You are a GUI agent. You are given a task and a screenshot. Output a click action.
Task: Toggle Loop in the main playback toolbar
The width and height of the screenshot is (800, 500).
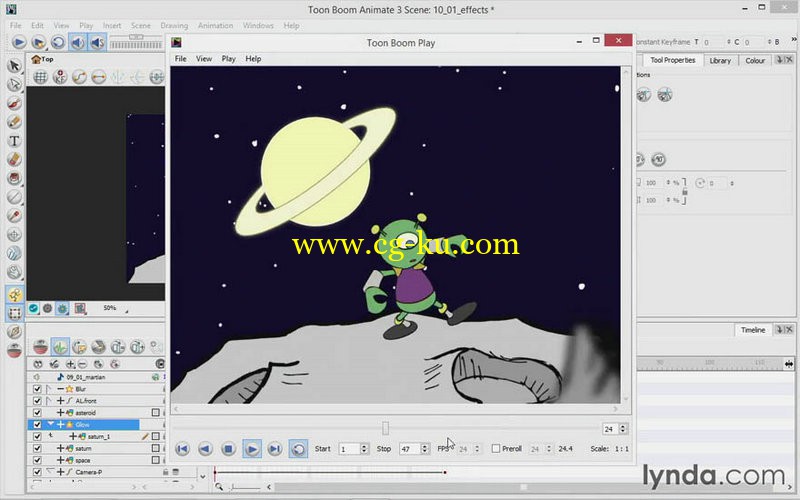[58, 42]
